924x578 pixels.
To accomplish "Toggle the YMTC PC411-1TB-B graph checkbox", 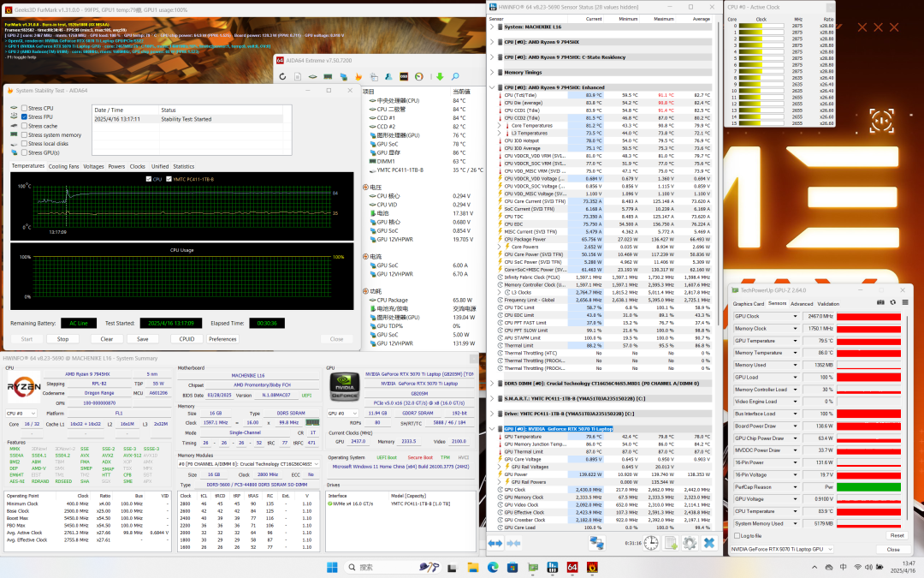I will point(169,179).
